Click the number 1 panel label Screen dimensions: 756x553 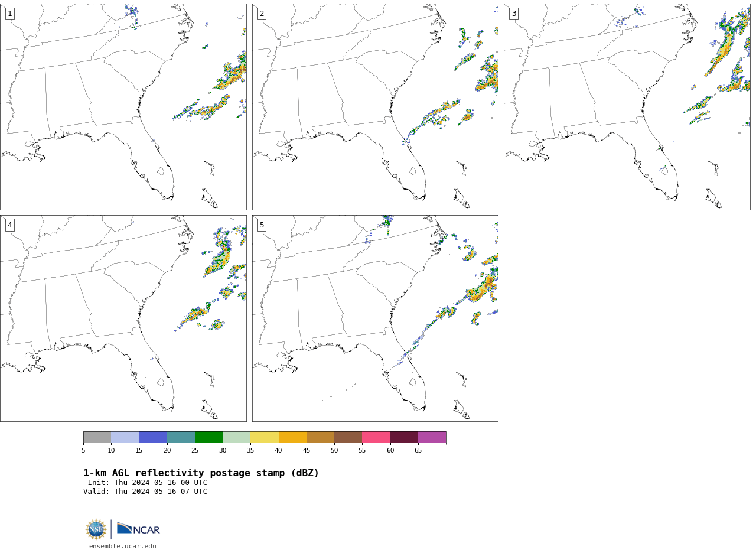coord(9,14)
